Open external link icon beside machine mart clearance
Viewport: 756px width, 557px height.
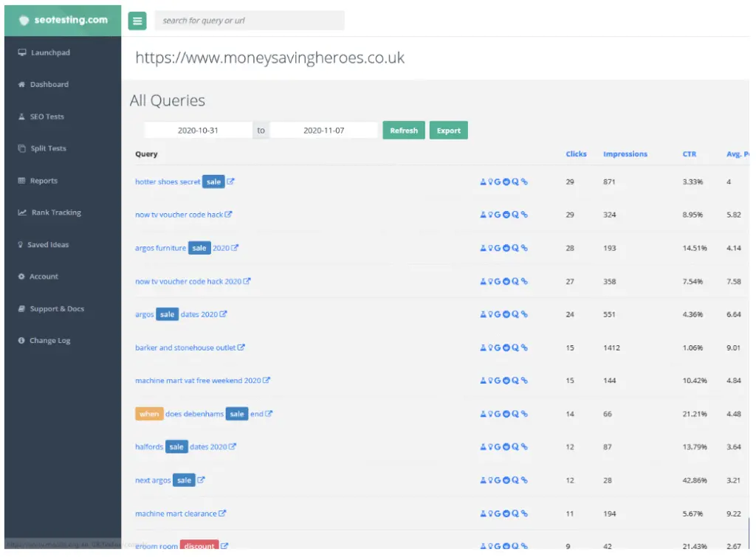tap(222, 513)
